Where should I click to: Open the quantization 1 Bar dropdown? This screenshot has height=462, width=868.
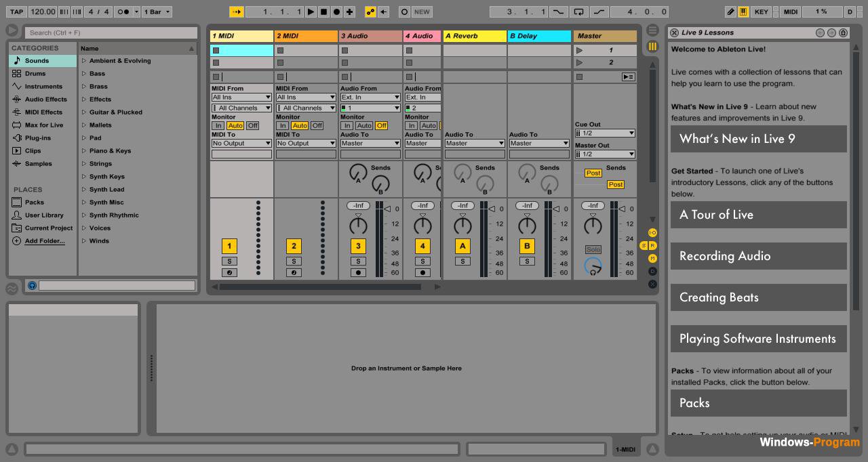click(158, 12)
